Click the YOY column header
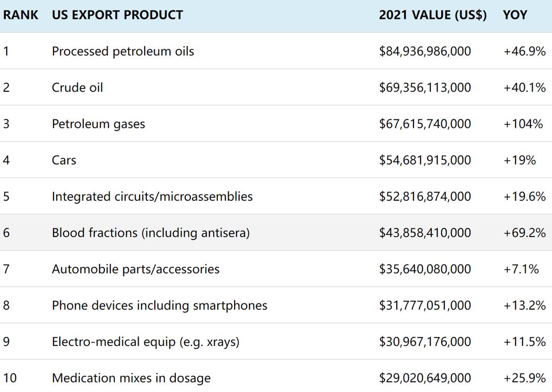The width and height of the screenshot is (552, 392). pos(515,15)
